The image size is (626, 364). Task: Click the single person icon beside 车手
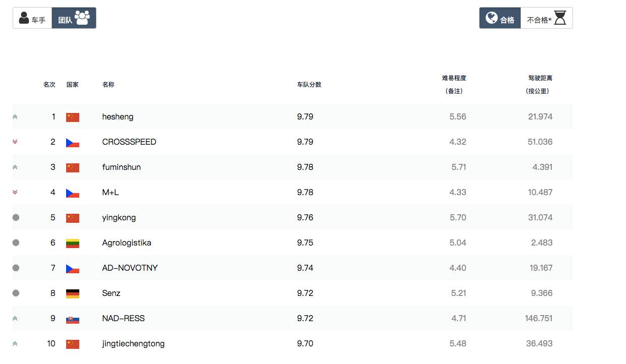pos(24,18)
